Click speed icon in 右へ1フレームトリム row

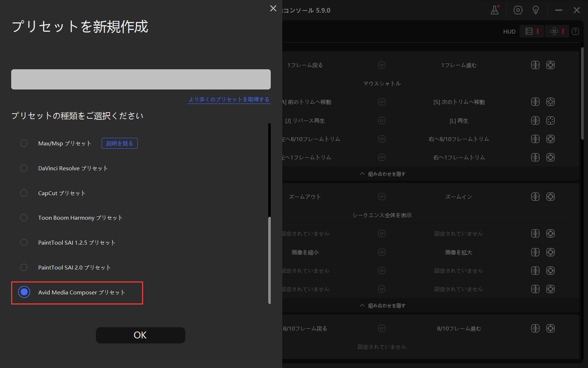click(550, 157)
